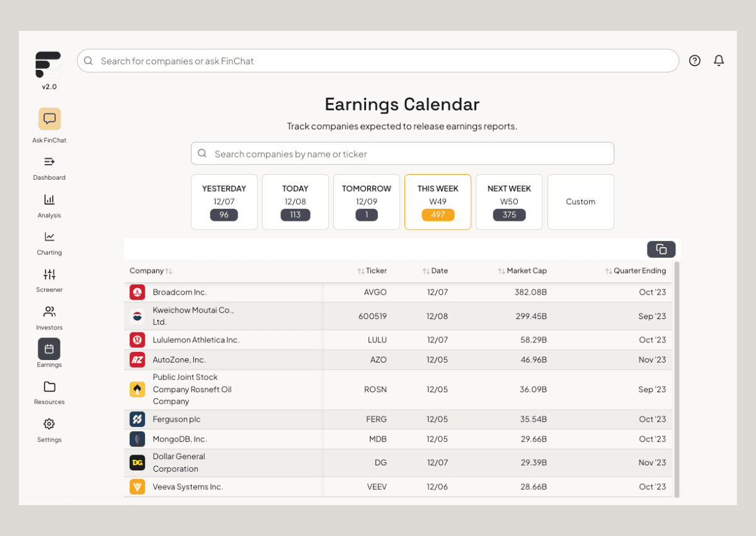Click magnifier icon in company search field

click(x=202, y=153)
